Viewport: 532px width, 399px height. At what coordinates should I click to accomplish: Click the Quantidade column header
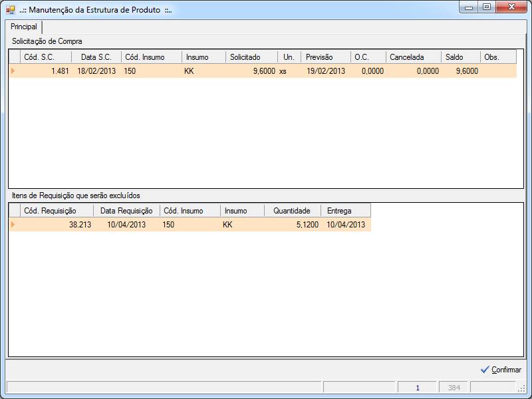tap(293, 211)
